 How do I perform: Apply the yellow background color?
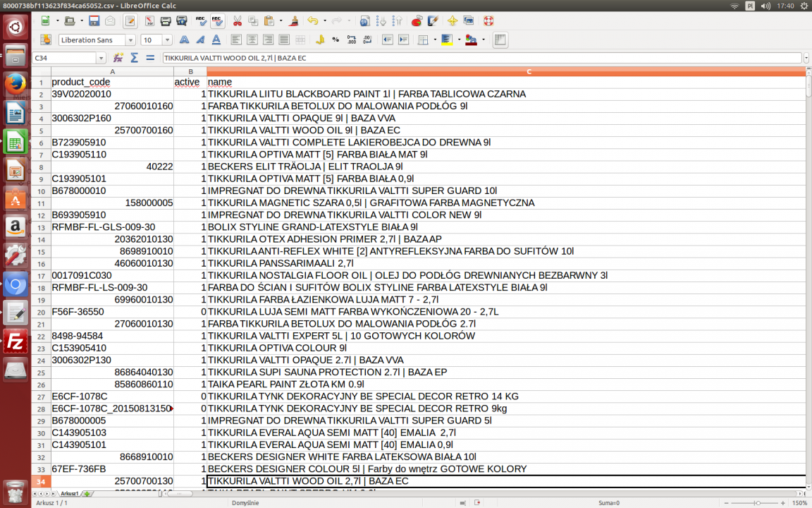pos(447,40)
